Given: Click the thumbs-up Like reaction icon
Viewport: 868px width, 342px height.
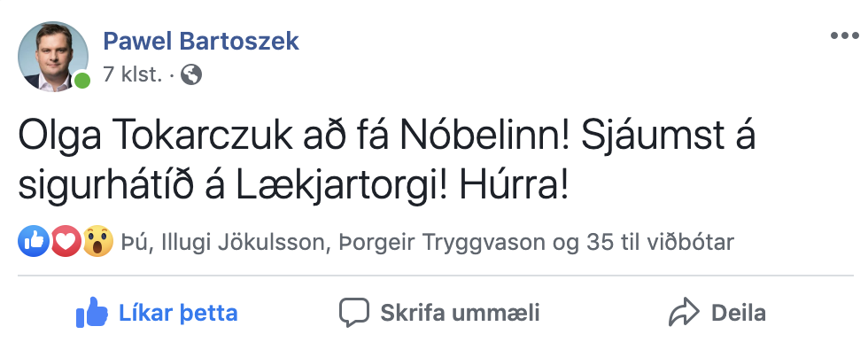Looking at the screenshot, I should [34, 241].
